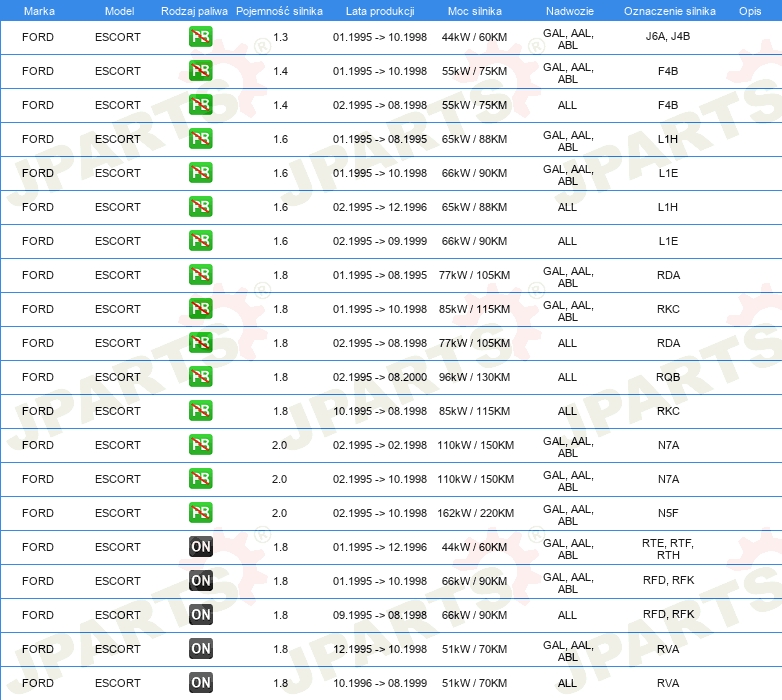Click the Marka column header

tap(39, 11)
